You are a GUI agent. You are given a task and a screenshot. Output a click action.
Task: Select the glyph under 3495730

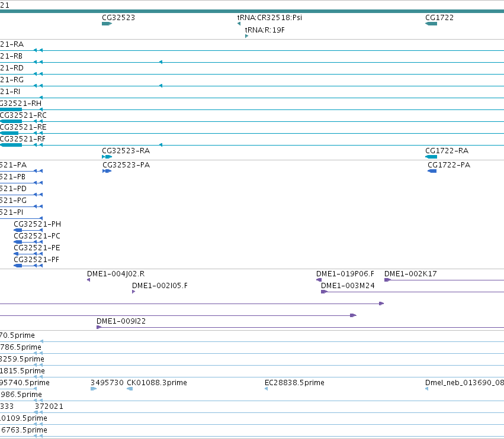click(94, 389)
